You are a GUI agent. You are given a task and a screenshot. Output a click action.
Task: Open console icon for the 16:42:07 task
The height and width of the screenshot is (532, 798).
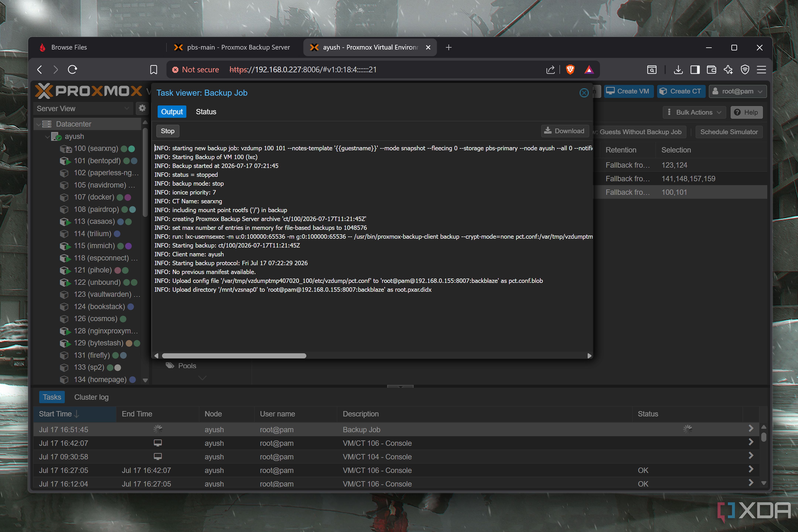coord(158,443)
